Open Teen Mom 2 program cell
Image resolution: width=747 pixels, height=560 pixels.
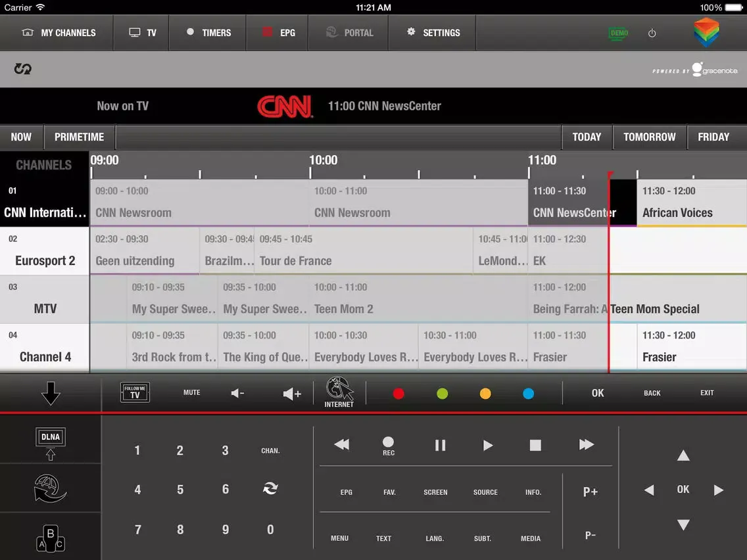[x=418, y=299]
